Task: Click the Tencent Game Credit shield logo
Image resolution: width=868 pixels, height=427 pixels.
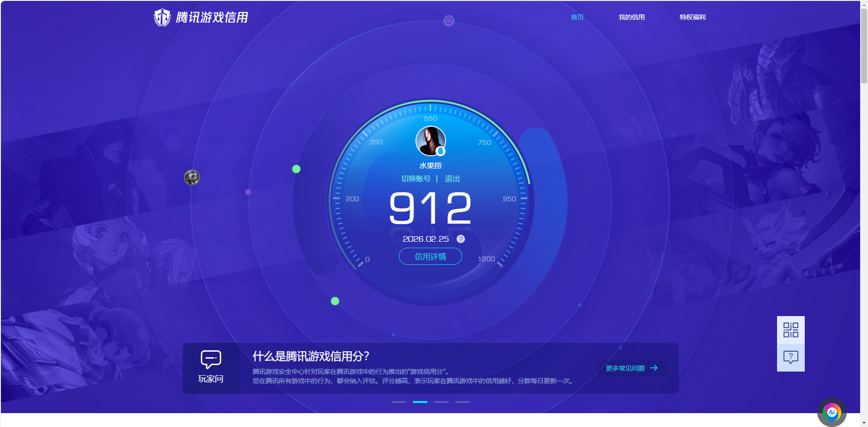Action: [163, 17]
